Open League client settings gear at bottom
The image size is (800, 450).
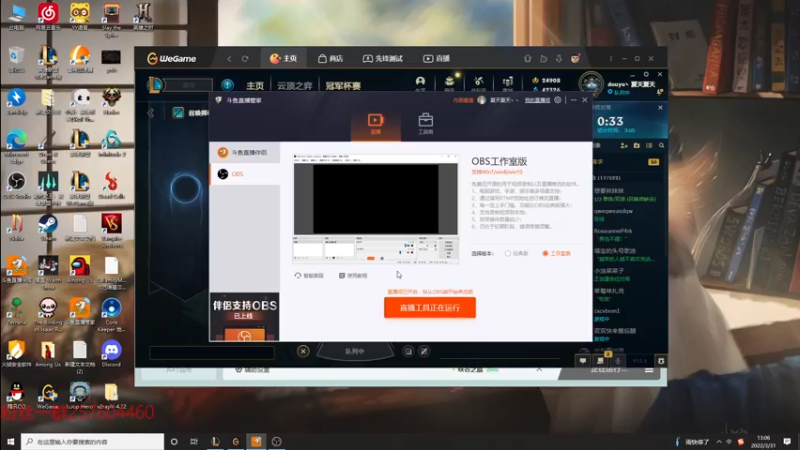point(661,361)
